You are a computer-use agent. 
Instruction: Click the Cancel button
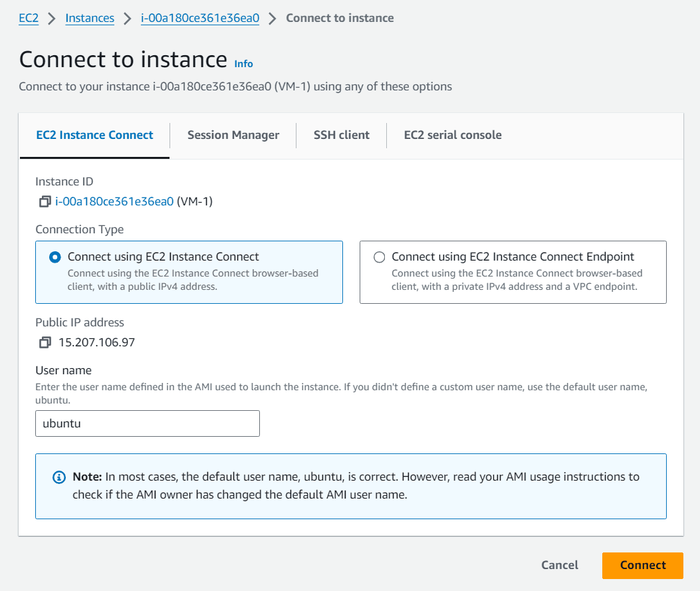pyautogui.click(x=559, y=565)
